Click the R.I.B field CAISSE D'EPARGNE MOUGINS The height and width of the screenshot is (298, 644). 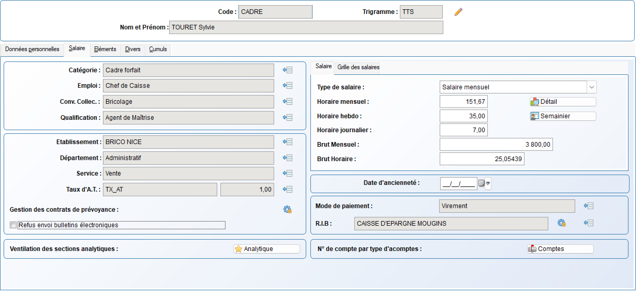coord(451,224)
